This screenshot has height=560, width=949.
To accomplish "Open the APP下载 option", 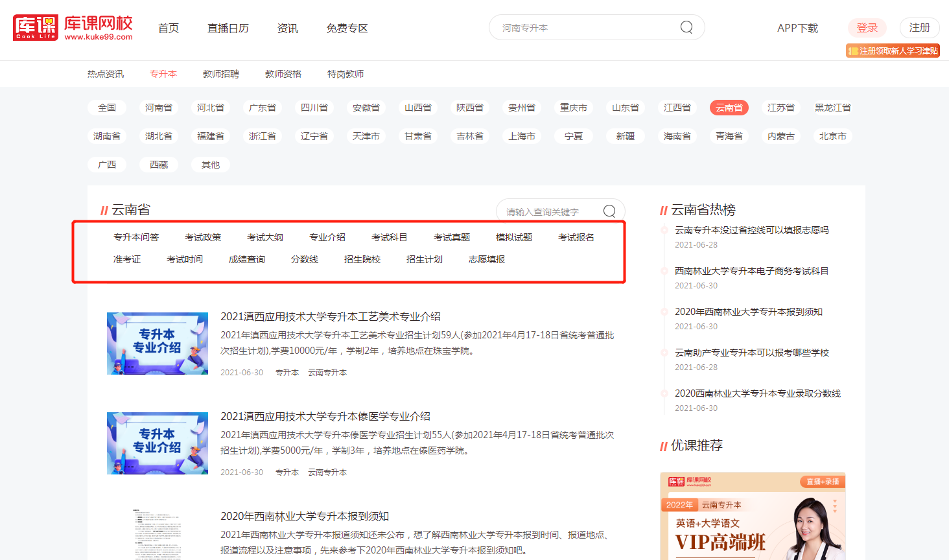I will tap(797, 28).
